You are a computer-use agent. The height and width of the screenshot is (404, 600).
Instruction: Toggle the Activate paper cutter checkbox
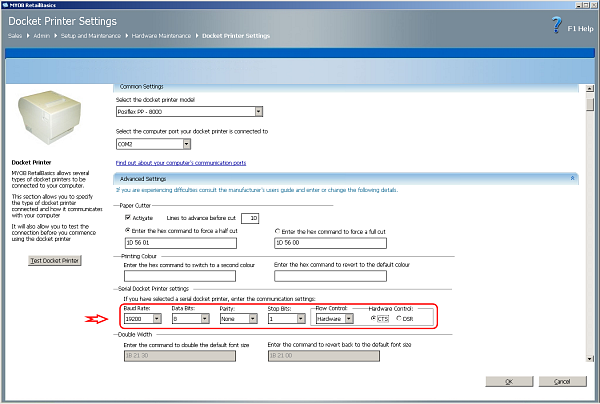pos(125,217)
